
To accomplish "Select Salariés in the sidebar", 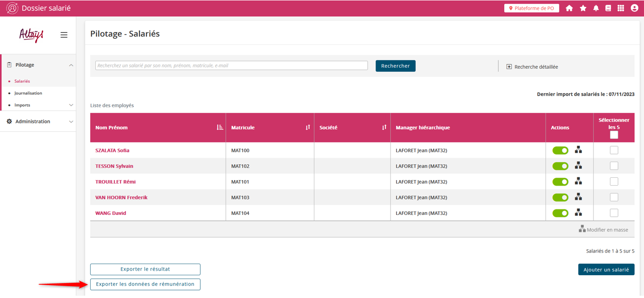I will (x=22, y=81).
